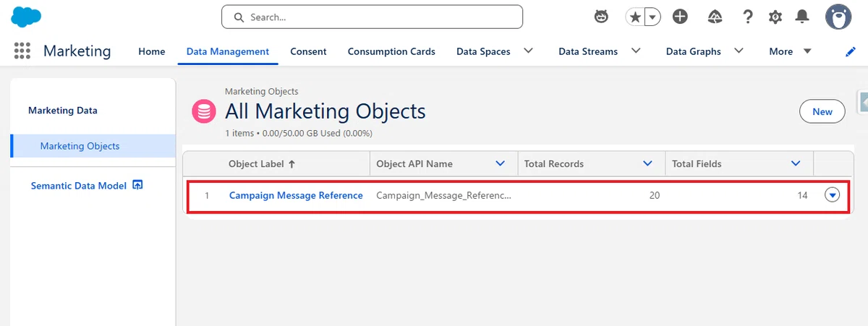Select Marketing Objects in the sidebar

(x=93, y=146)
